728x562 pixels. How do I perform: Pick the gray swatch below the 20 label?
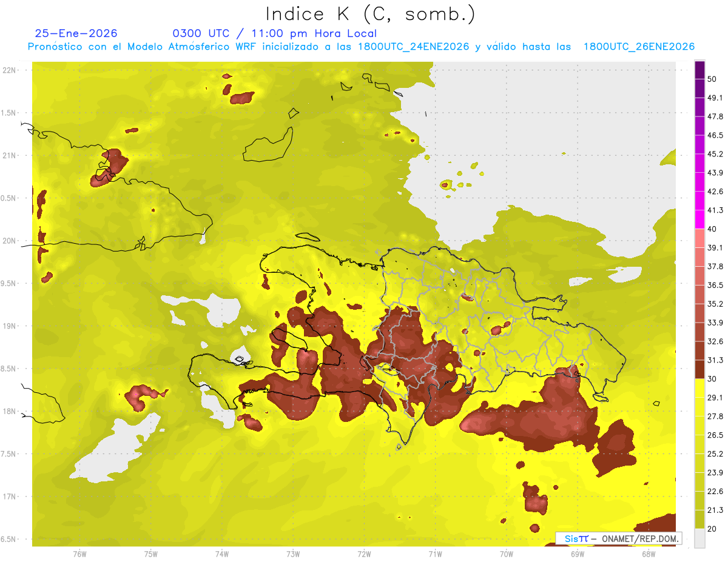point(699,538)
